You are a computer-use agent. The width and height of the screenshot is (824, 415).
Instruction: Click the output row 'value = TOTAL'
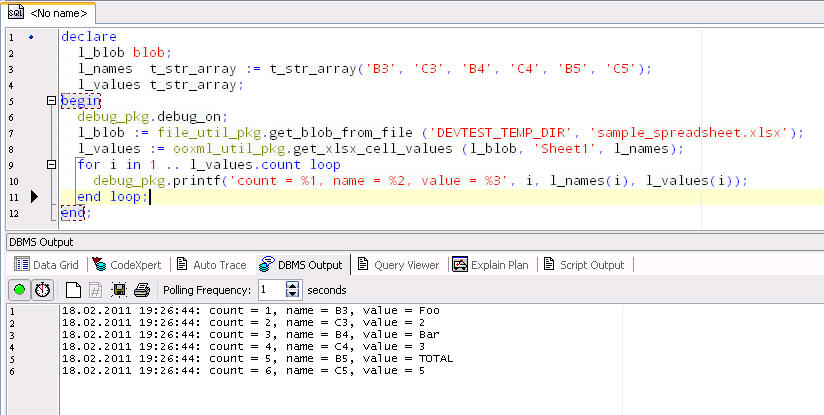[x=408, y=359]
